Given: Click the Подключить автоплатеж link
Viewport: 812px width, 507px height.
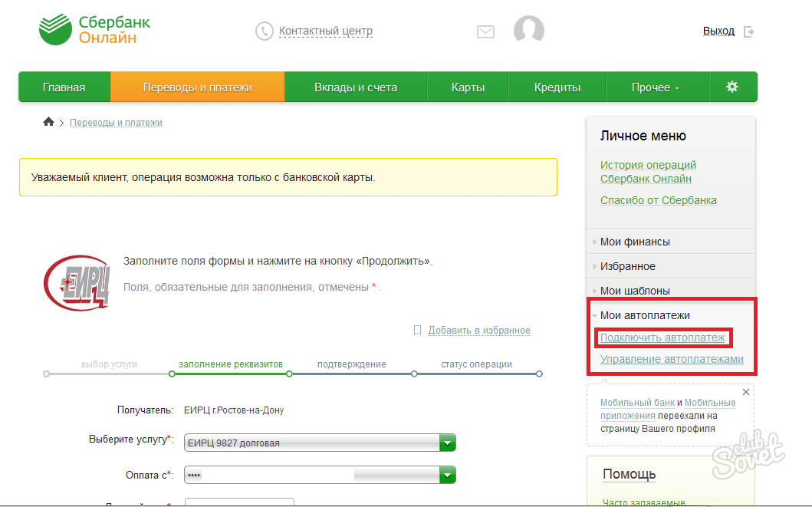Looking at the screenshot, I should tap(662, 337).
